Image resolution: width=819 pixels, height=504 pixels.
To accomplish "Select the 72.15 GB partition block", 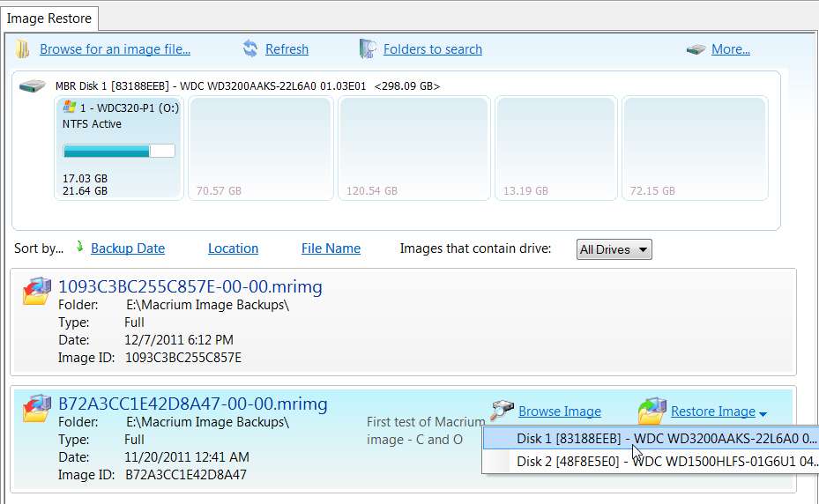I will (x=695, y=148).
